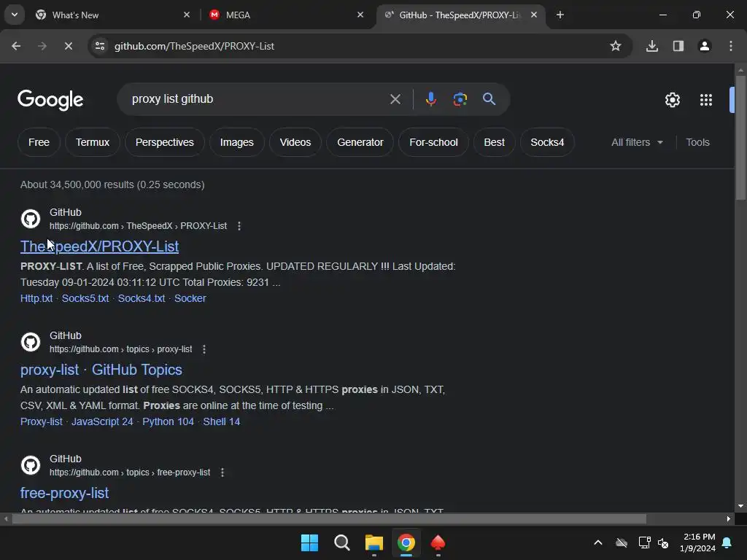
Task: Search by image with Lens icon
Action: (460, 99)
